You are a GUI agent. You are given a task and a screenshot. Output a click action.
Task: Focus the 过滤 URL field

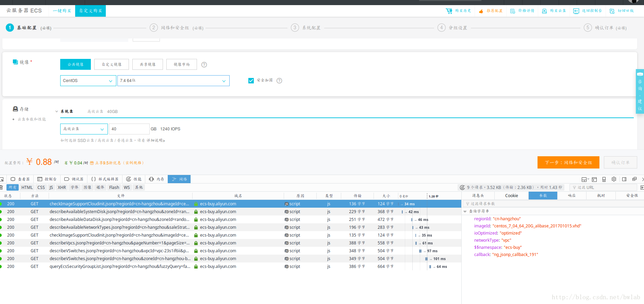603,188
